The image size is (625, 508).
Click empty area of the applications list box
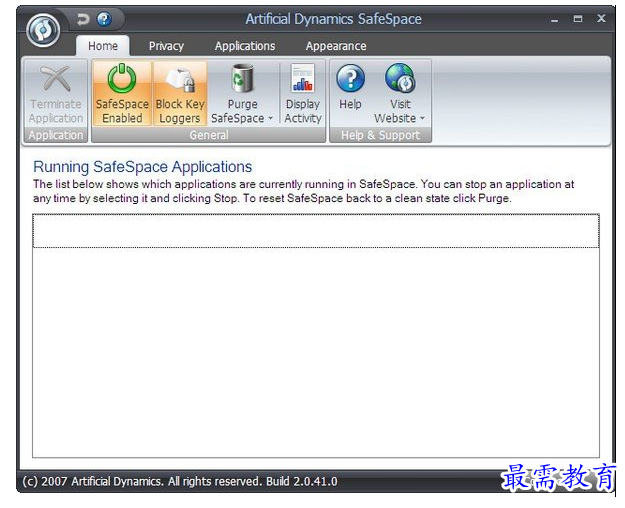316,350
